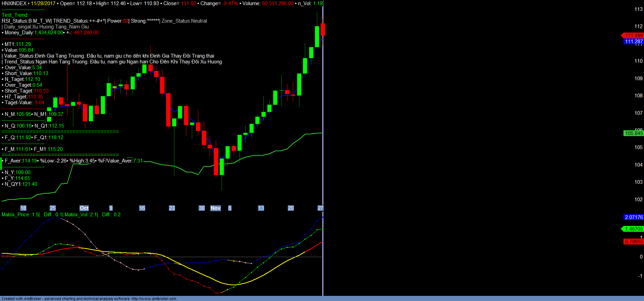
Task: Click the Matrix_Price :1.5 indicator label
Action: [x=21, y=215]
